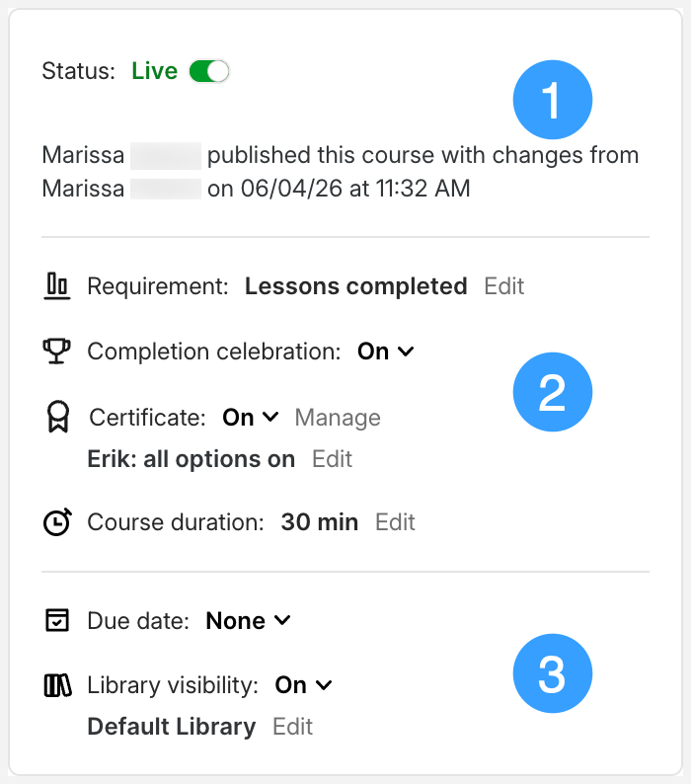Toggle the Live status switch

pyautogui.click(x=209, y=71)
